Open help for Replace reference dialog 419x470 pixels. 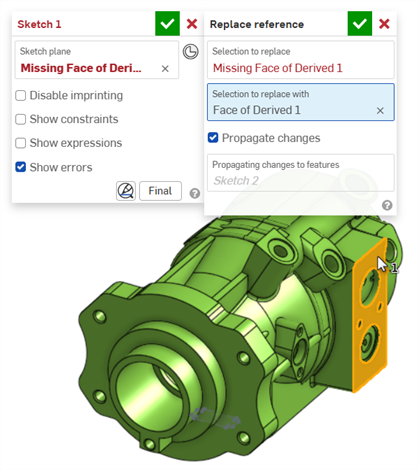387,205
